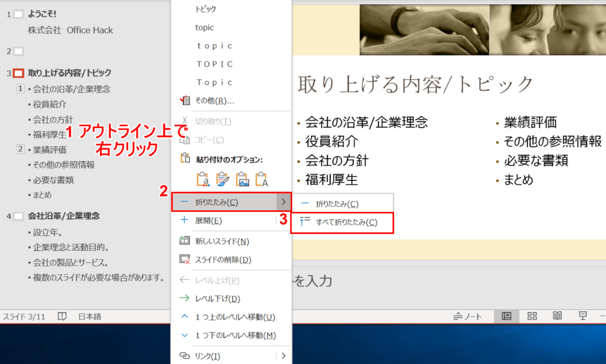
Task: Start Slide Show from status bar icon
Action: pos(583,316)
